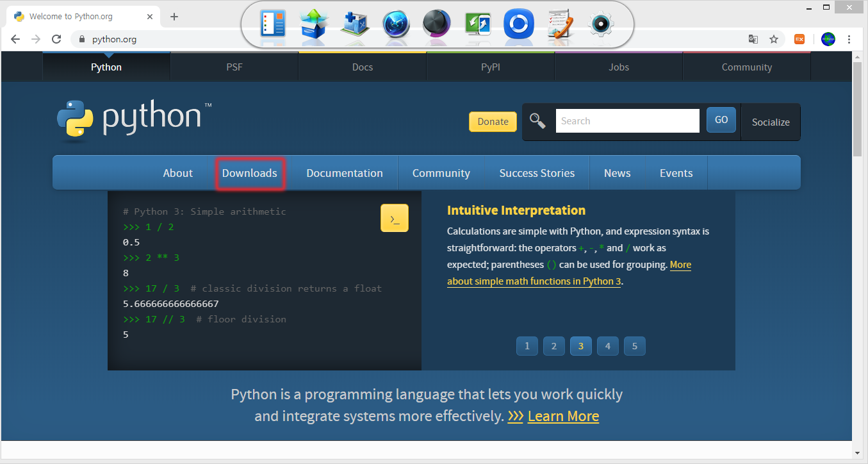
Task: Launch the blue box with green arrow dock icon
Action: pos(314,24)
